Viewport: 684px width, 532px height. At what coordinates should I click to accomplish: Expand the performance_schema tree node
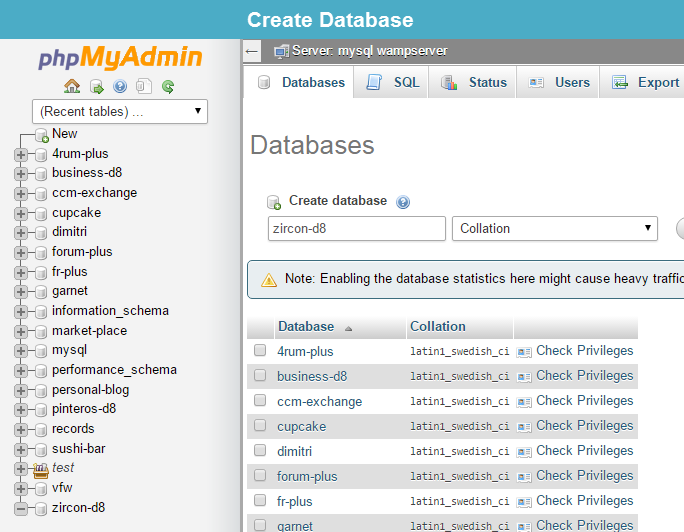[x=21, y=371]
